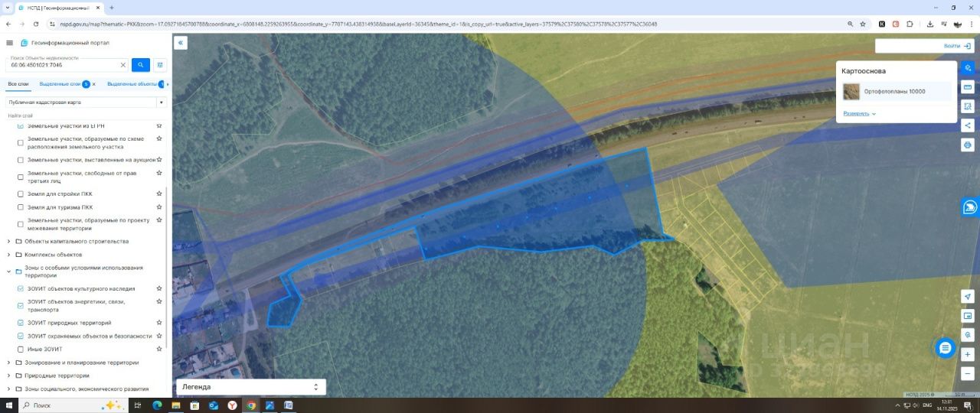Uncheck ЗОУИТ объектов культурного наследия
The image size is (980, 413).
pyautogui.click(x=21, y=289)
